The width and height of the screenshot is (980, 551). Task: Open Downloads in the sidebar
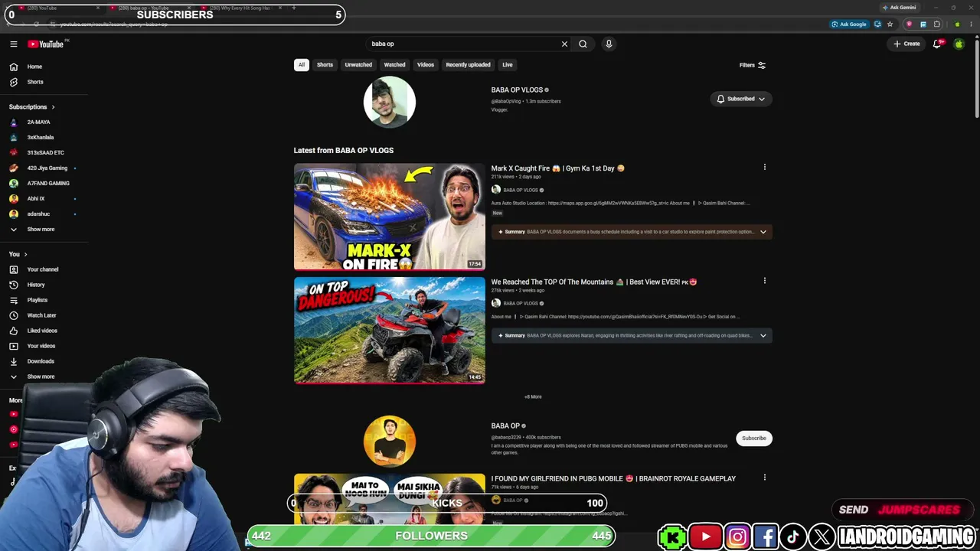pyautogui.click(x=41, y=361)
